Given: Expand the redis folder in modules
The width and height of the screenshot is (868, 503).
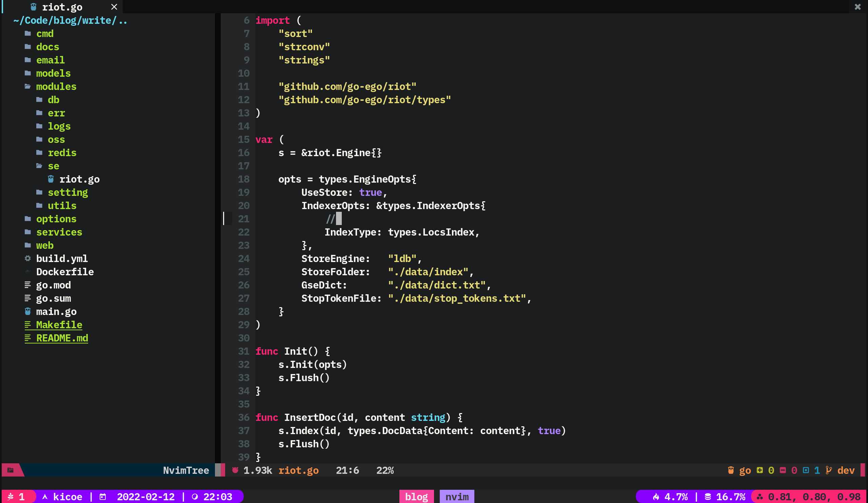Looking at the screenshot, I should pyautogui.click(x=62, y=153).
